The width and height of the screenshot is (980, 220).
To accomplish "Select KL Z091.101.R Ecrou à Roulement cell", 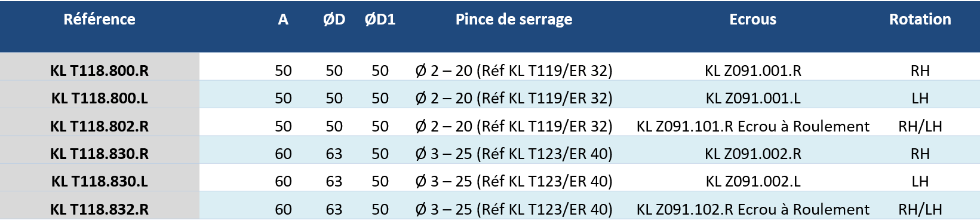I will [x=752, y=126].
